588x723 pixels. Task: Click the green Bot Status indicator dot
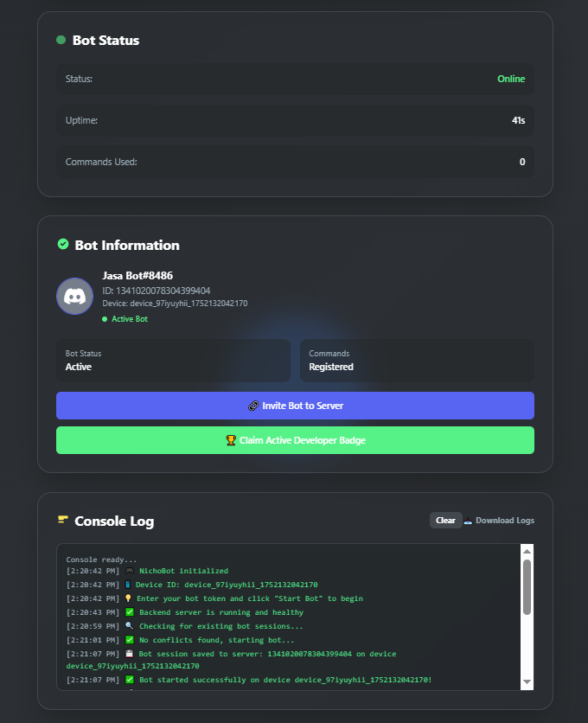pyautogui.click(x=61, y=40)
